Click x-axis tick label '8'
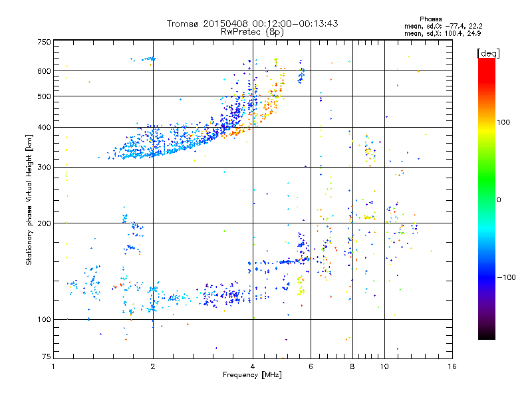The width and height of the screenshot is (532, 399). [352, 366]
